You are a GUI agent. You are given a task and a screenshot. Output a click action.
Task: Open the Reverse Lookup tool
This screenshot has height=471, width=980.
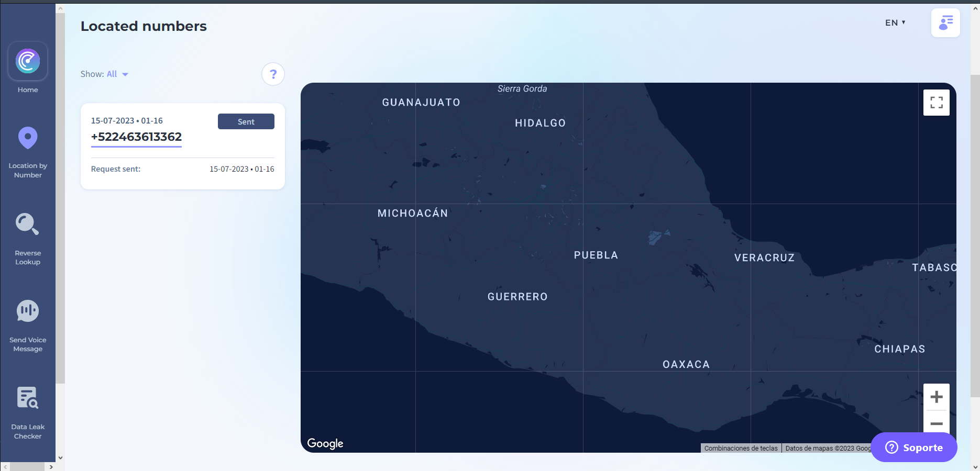pos(28,239)
